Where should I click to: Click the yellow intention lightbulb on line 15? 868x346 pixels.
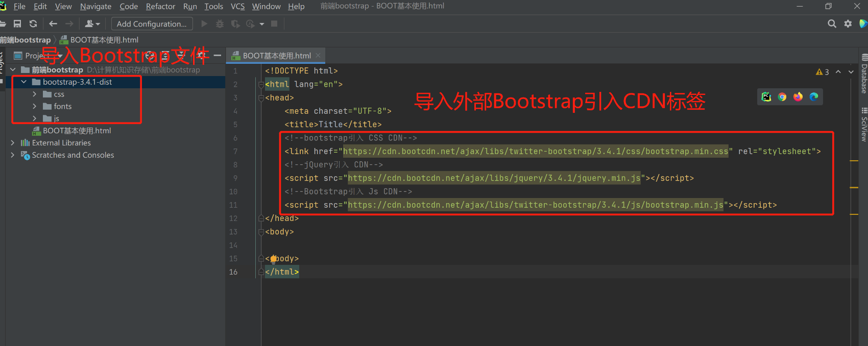[x=273, y=259]
